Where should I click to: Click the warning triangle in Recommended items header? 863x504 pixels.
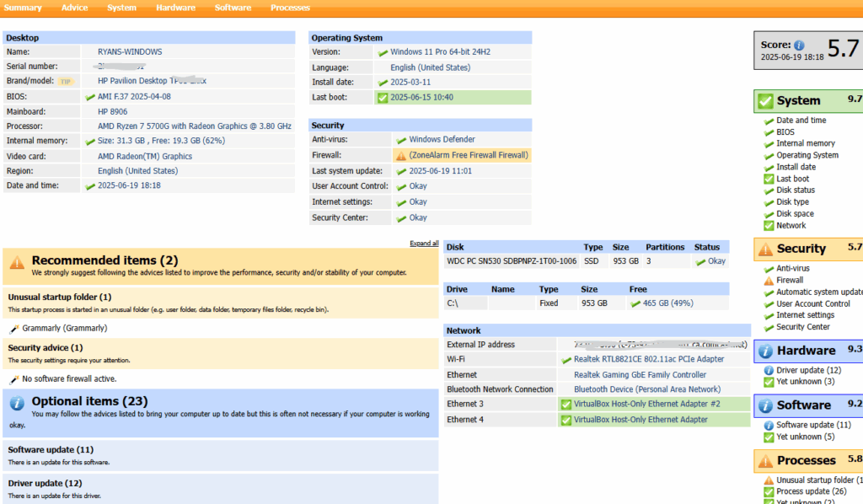coord(17,262)
